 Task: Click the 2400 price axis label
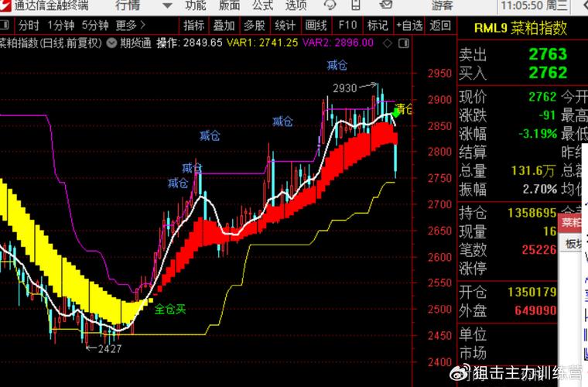[x=440, y=362]
